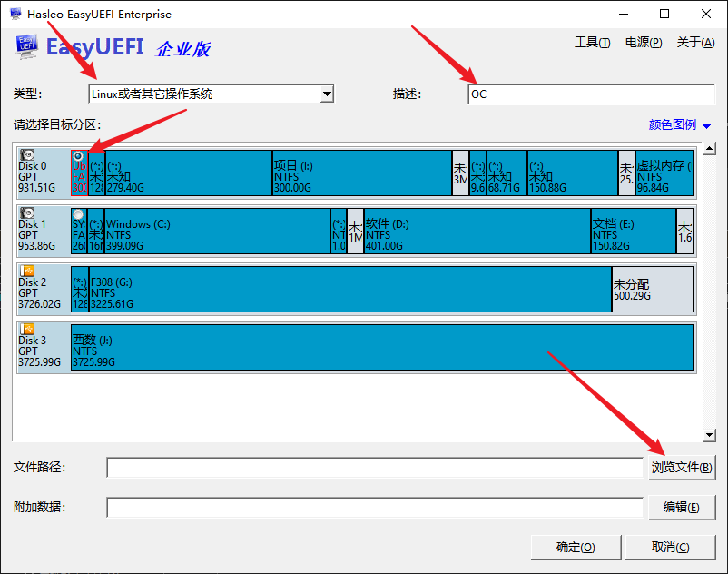Click the EasyUEFI logo icon in header
Screen dimensions: 728x574
(26, 47)
